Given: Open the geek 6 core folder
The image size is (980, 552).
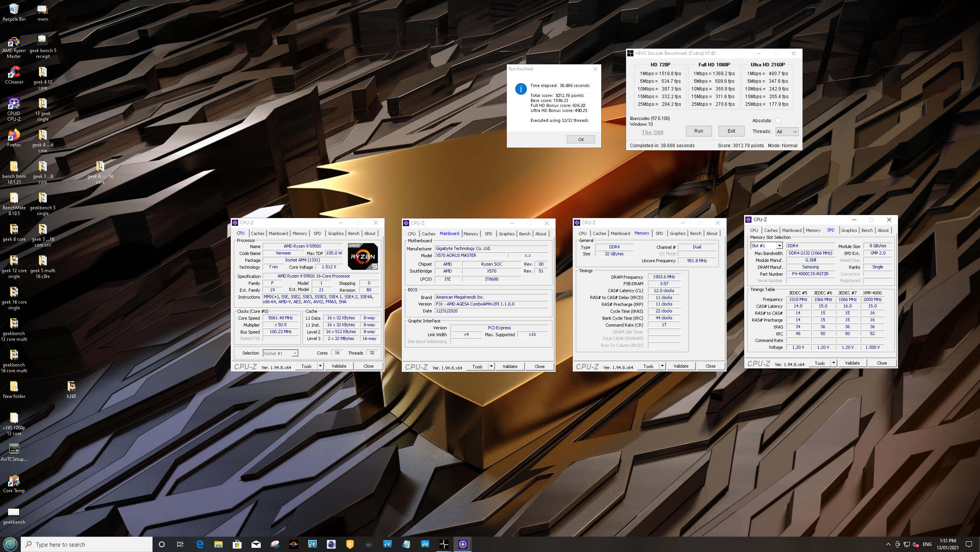Looking at the screenshot, I should 14,232.
